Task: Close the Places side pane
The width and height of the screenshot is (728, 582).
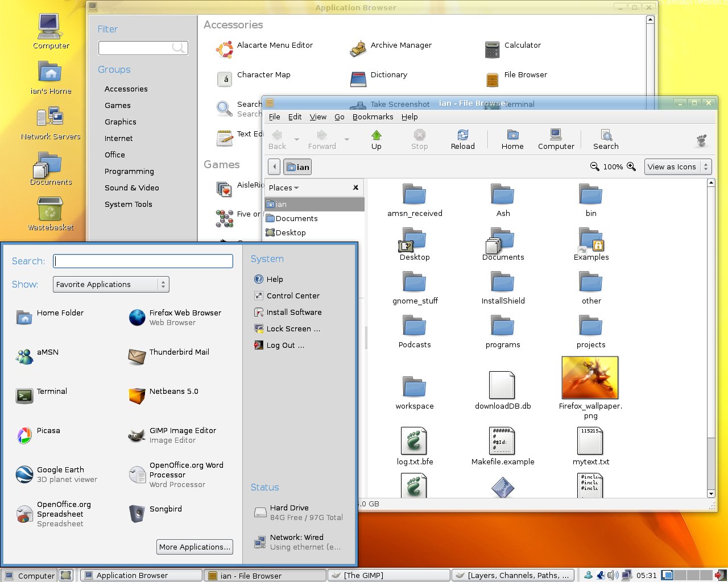Action: pyautogui.click(x=355, y=188)
